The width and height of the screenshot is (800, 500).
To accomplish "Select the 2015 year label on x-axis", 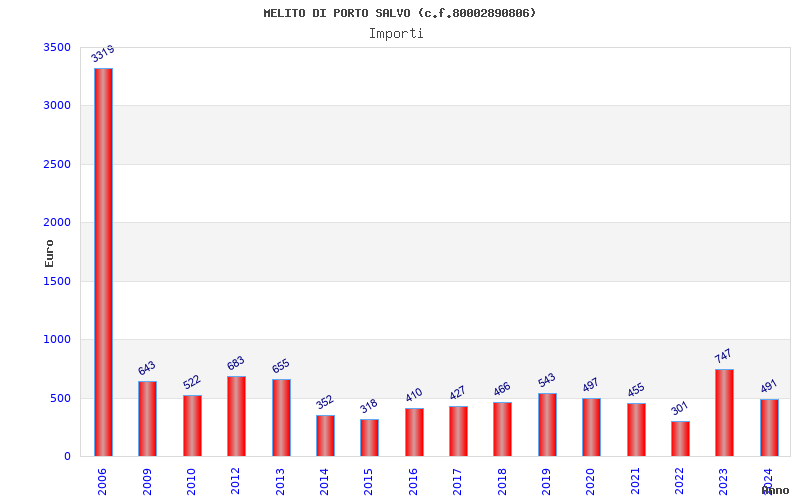I will coord(369,482).
